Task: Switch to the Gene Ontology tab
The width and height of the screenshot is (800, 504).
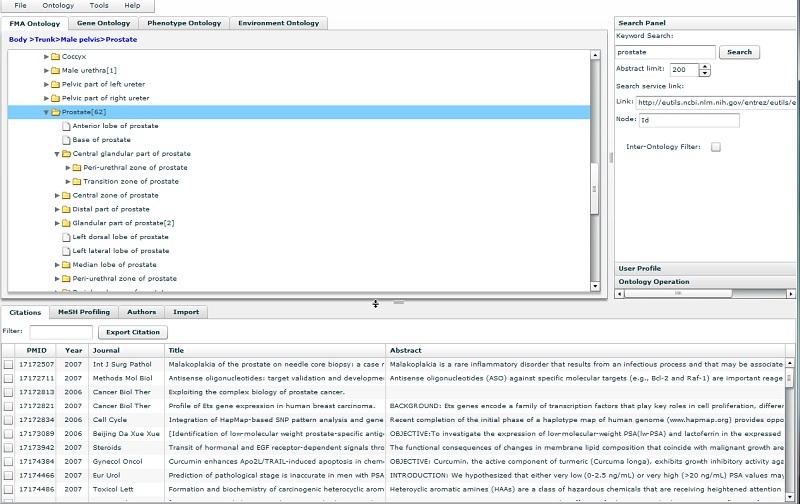Action: pyautogui.click(x=104, y=23)
